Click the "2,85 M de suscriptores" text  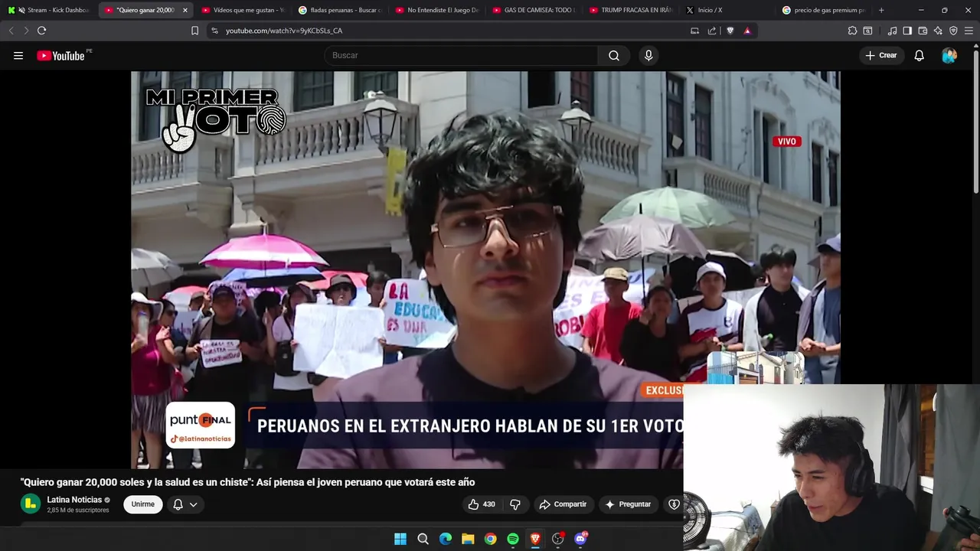(78, 510)
